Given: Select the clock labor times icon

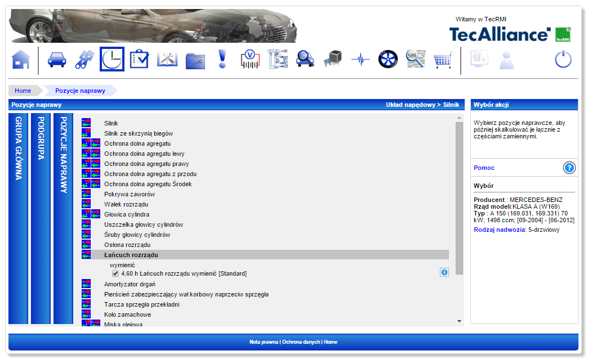Looking at the screenshot, I should click(112, 59).
